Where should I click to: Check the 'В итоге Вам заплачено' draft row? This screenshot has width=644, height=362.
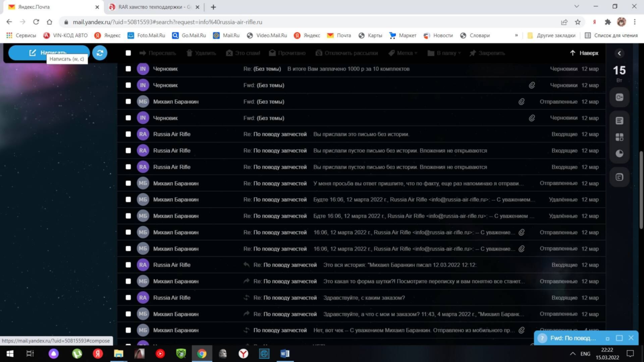pyautogui.click(x=128, y=69)
